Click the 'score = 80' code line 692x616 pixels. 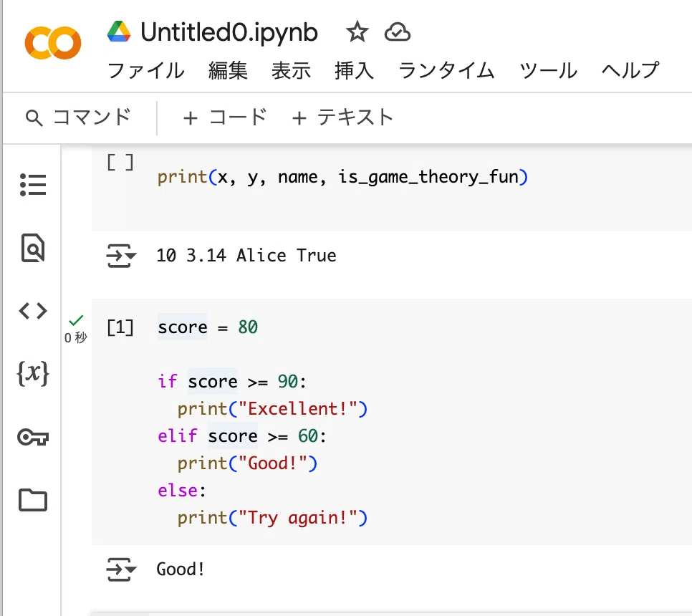pyautogui.click(x=208, y=327)
